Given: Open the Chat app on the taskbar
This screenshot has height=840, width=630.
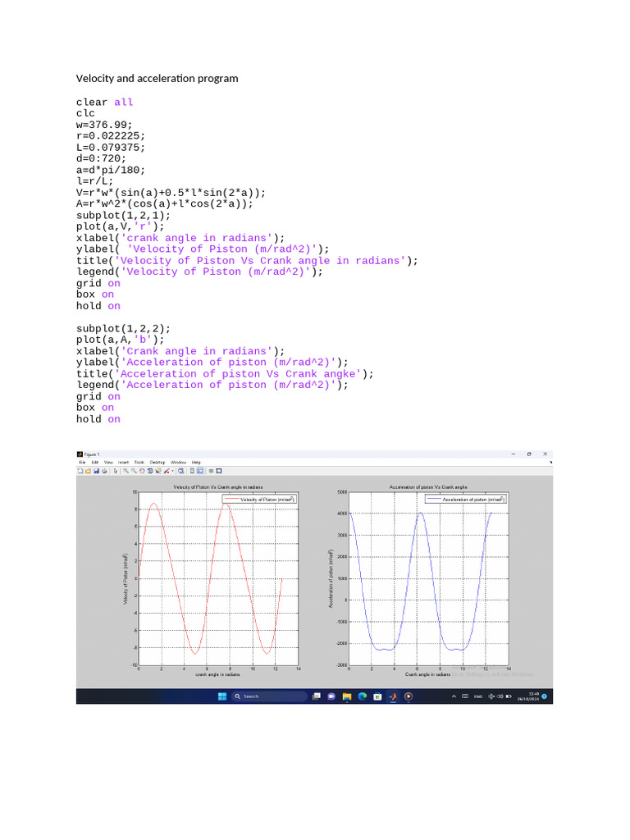Looking at the screenshot, I should (x=331, y=696).
